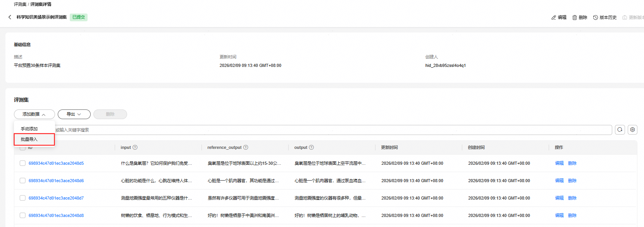Click reference_output cell '臭氧层是位于地球表面以上约15-30公'
Screen dimensions: 644x227
coord(245,163)
